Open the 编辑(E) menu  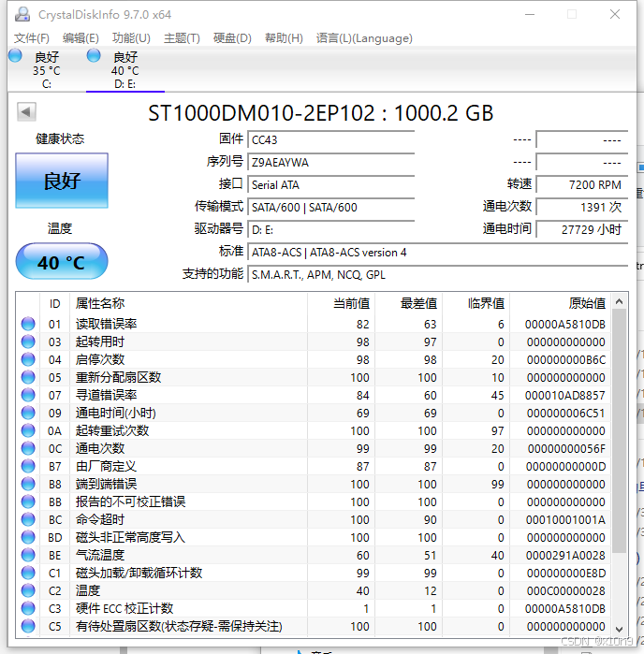click(x=80, y=38)
